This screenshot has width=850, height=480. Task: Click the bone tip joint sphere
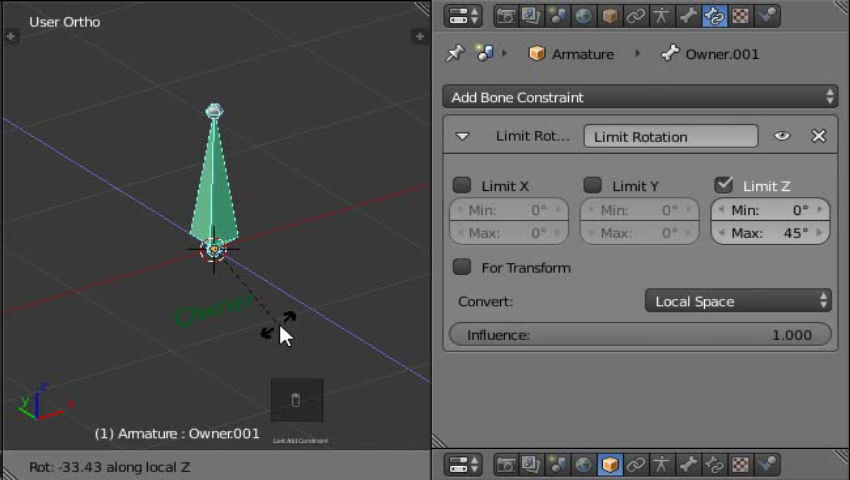pos(215,111)
